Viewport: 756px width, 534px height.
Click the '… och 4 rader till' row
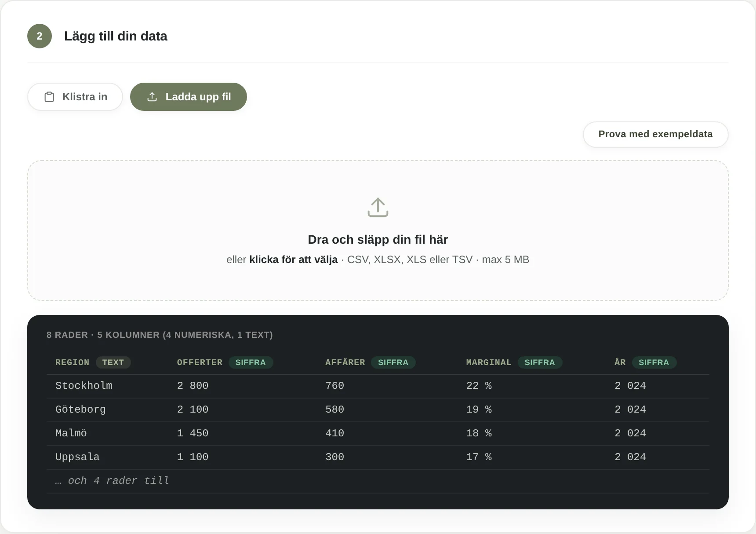coord(378,481)
